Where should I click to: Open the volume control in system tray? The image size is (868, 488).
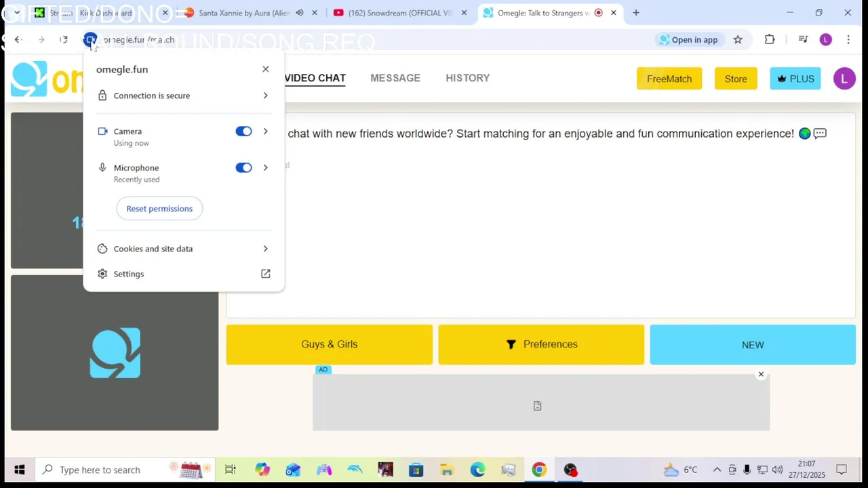pos(777,470)
